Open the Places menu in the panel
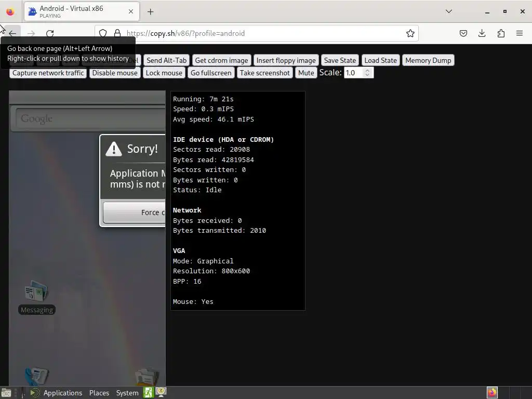Image resolution: width=532 pixels, height=399 pixels. pyautogui.click(x=99, y=393)
